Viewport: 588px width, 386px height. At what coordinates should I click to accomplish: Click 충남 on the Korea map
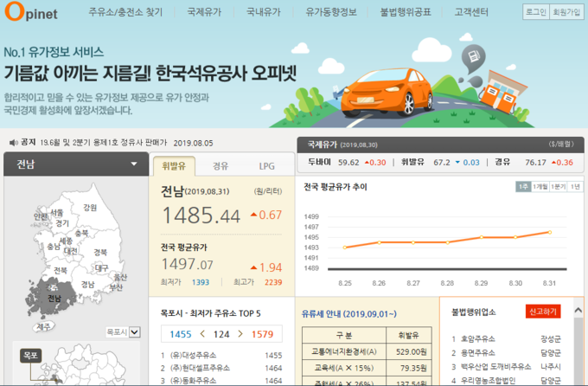click(x=54, y=247)
